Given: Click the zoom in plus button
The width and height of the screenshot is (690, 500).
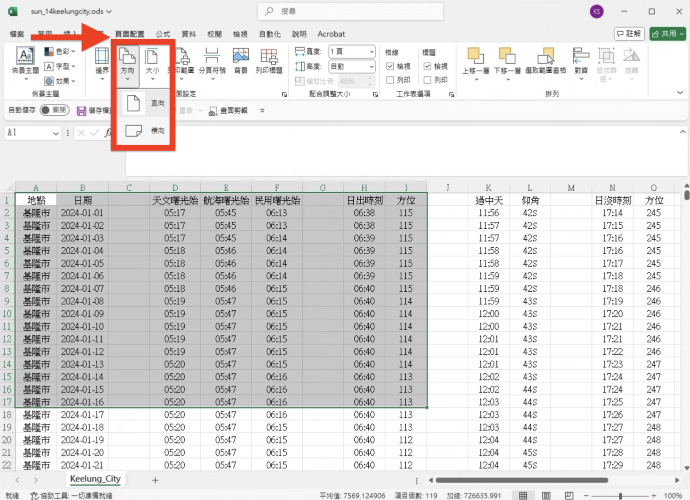Looking at the screenshot, I should (x=654, y=496).
